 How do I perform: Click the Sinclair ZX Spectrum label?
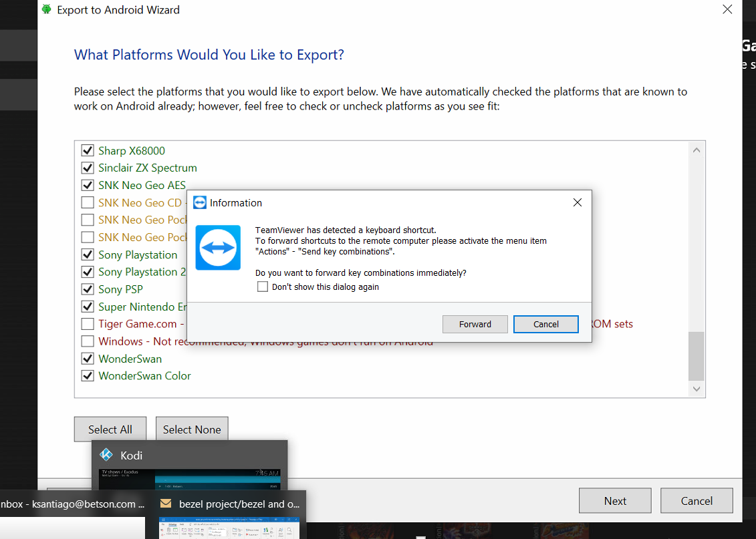point(148,168)
